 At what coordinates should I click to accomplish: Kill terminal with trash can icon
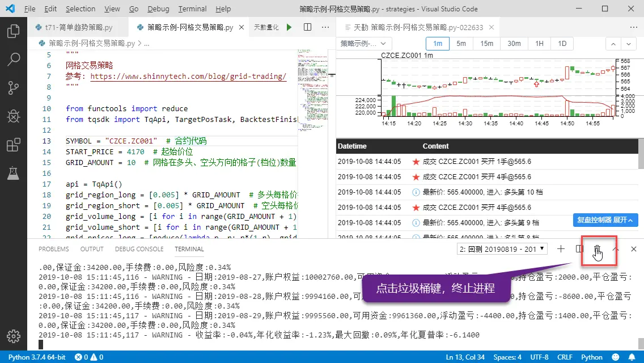[x=597, y=250]
